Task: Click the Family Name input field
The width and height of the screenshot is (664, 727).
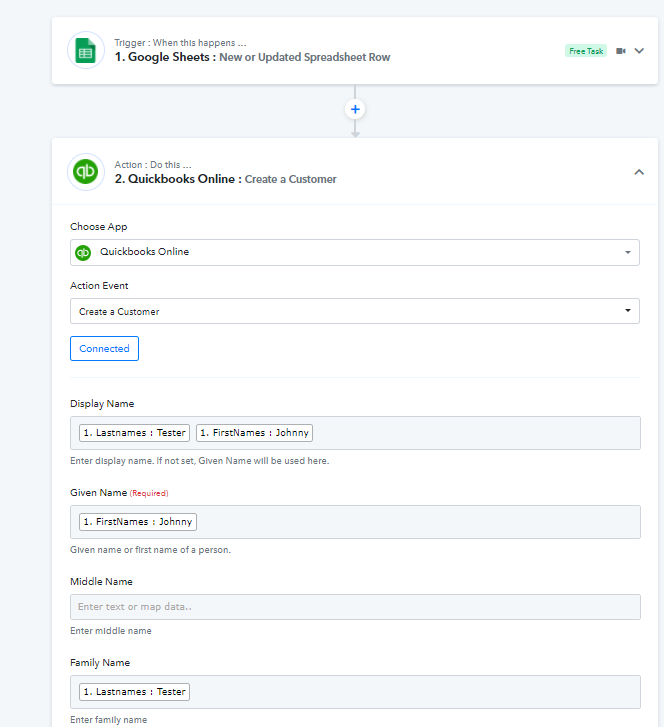Action: tap(355, 692)
